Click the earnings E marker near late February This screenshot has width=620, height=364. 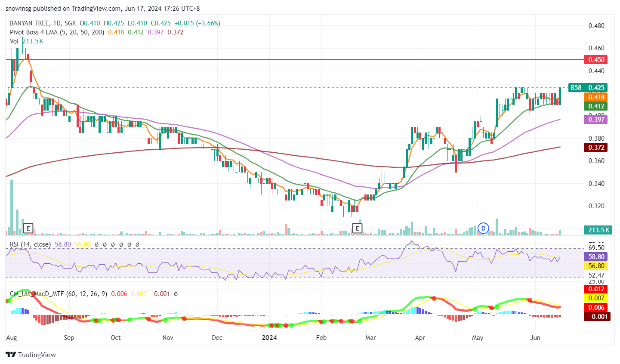tap(357, 228)
